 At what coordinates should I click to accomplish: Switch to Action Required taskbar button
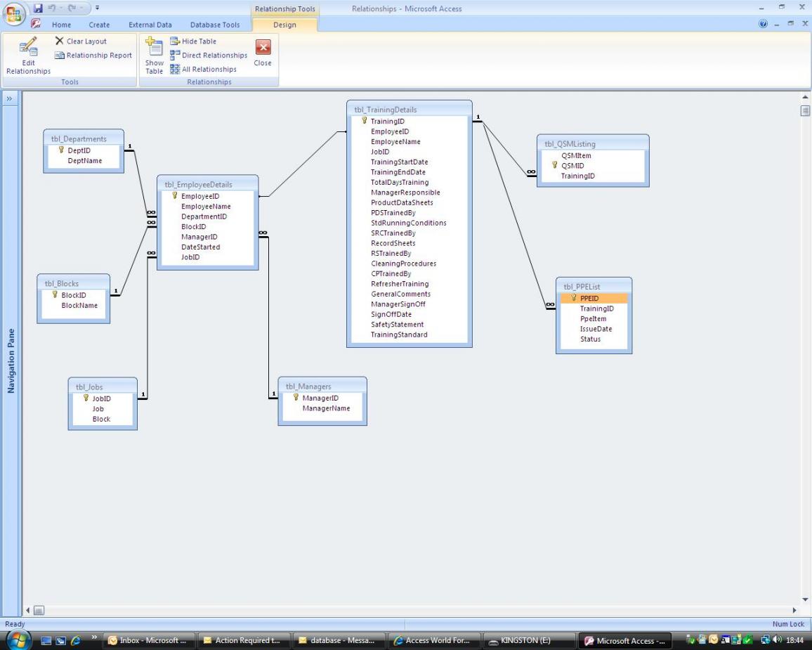click(x=244, y=641)
